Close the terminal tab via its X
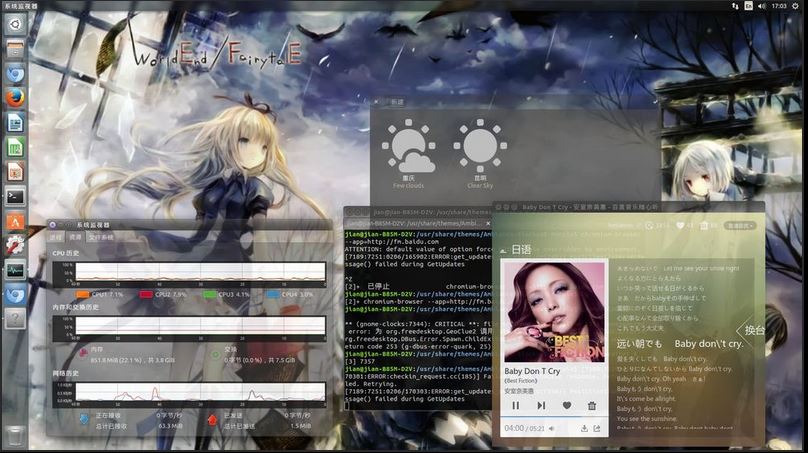The height and width of the screenshot is (453, 808). point(488,223)
